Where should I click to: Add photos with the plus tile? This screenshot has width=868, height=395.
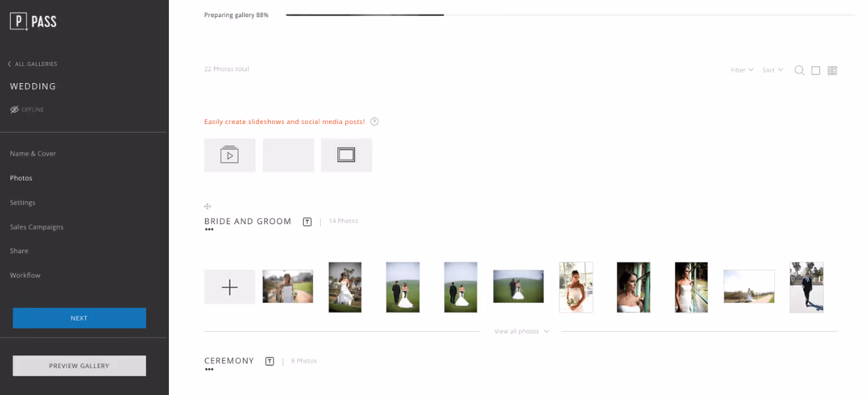(230, 287)
